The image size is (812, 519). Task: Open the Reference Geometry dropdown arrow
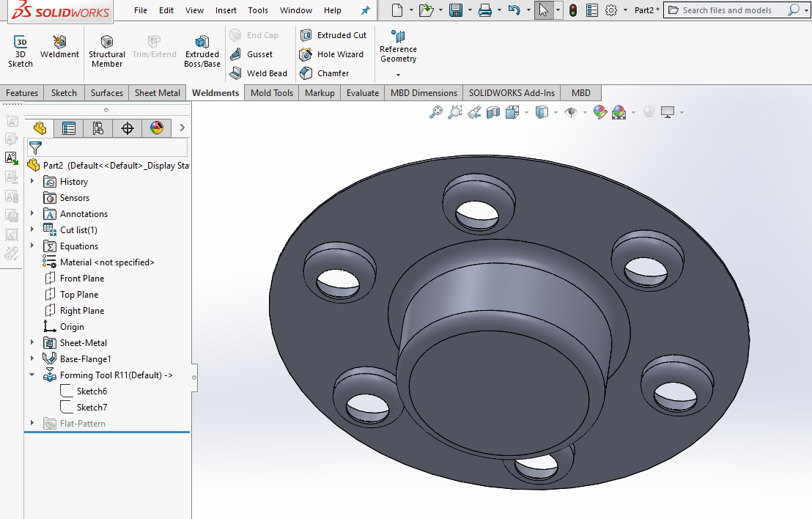(398, 75)
